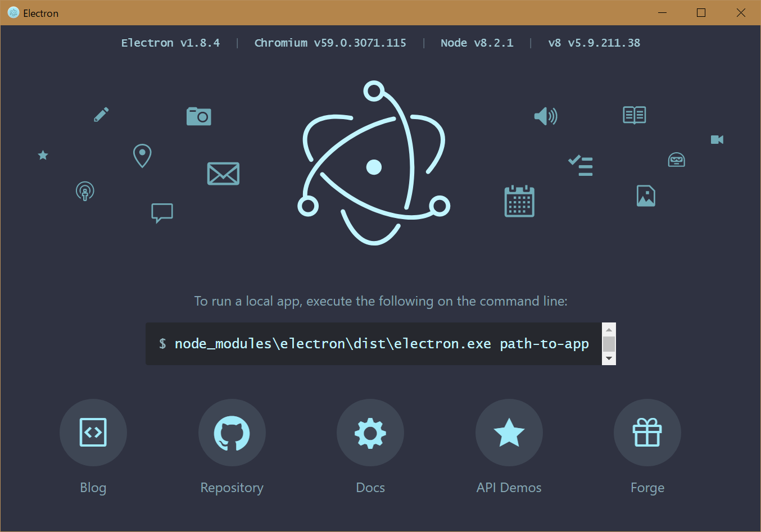Click the picture frame icon
This screenshot has width=761, height=532.
[646, 195]
